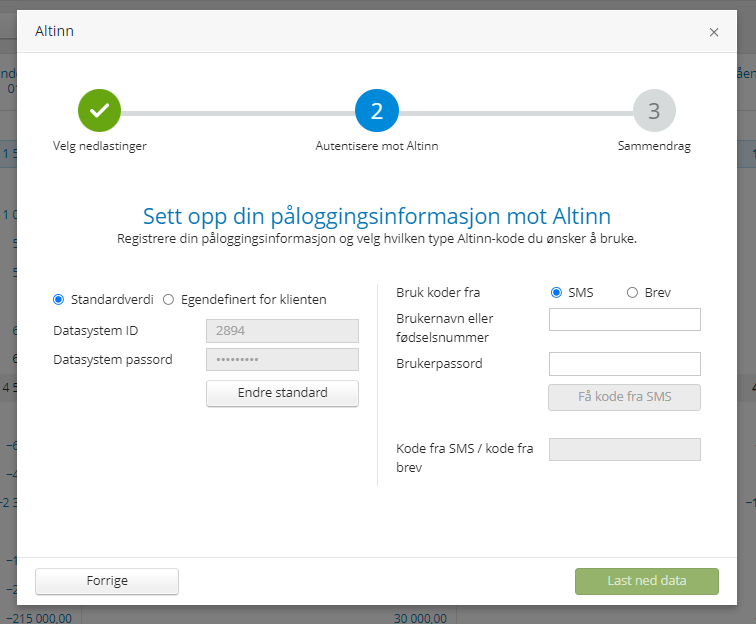Click Få kode fra SMS button
This screenshot has width=756, height=624.
pyautogui.click(x=624, y=397)
